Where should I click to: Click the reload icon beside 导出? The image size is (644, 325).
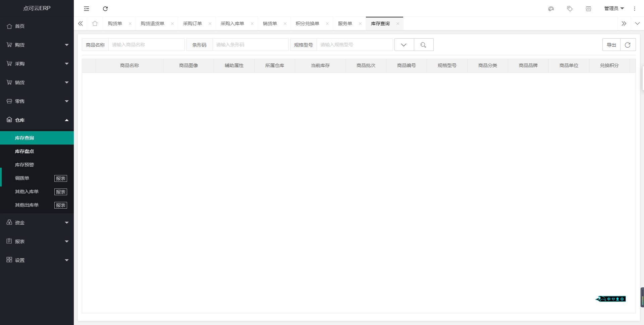(628, 45)
